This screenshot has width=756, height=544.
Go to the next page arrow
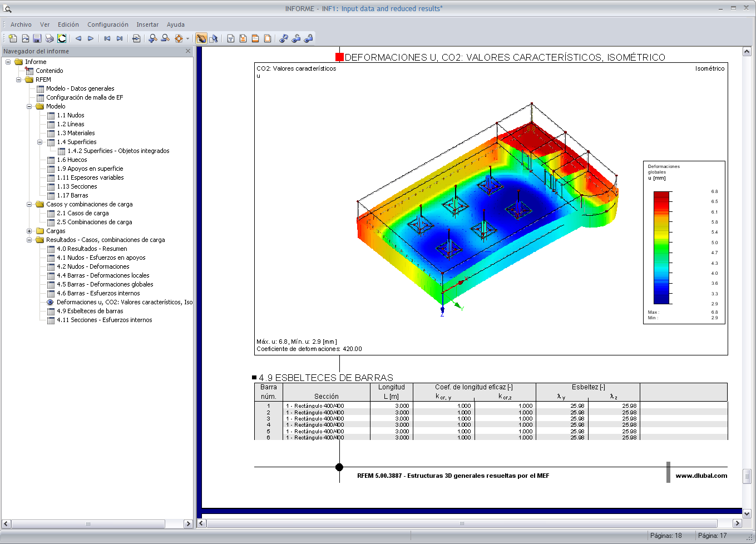click(91, 38)
